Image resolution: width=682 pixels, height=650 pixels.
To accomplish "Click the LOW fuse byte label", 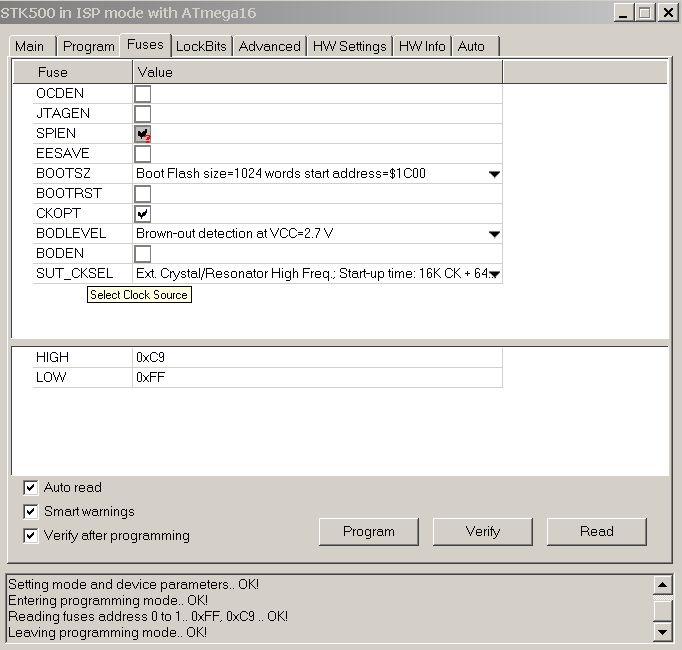I will (51, 378).
